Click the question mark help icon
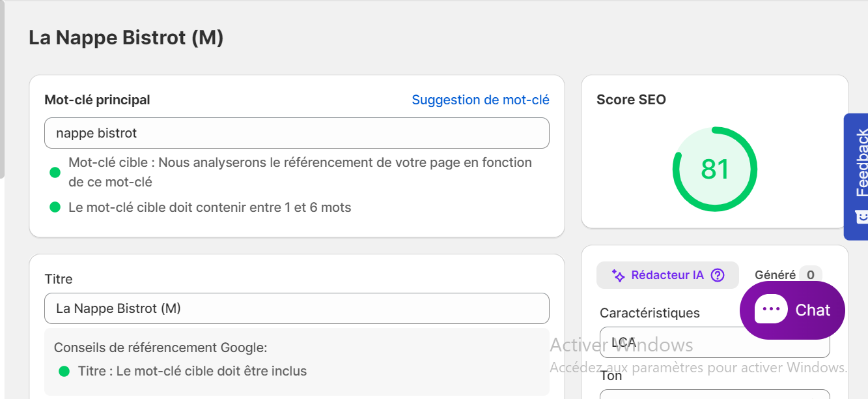This screenshot has width=868, height=399. (718, 275)
